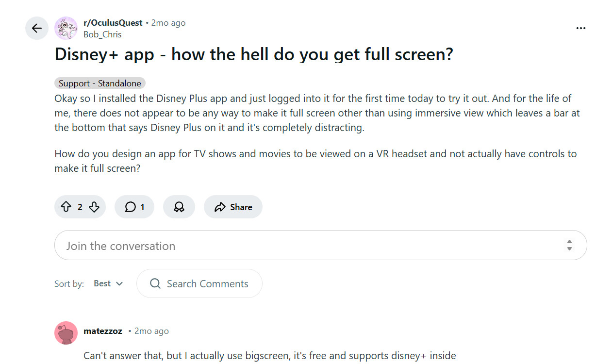Click the back arrow button
The image size is (596, 364).
pos(37,28)
